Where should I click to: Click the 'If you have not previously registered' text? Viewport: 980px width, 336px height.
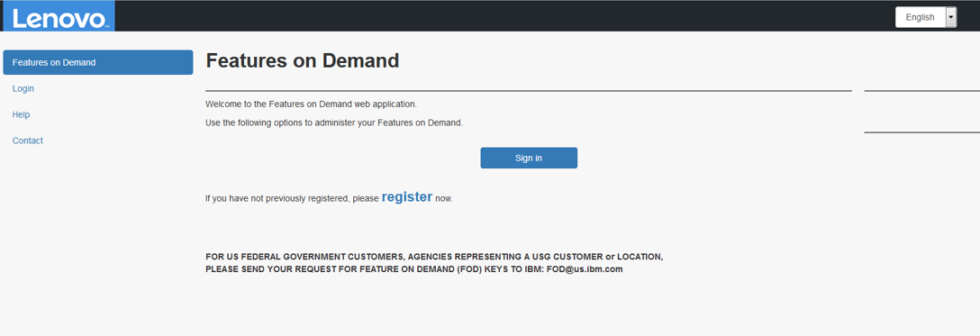292,198
